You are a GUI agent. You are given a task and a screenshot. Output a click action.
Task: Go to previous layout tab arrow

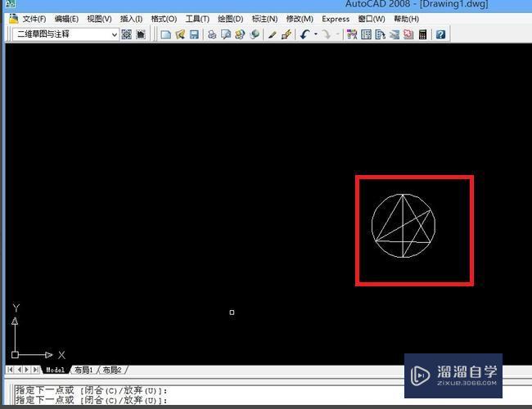[19, 369]
